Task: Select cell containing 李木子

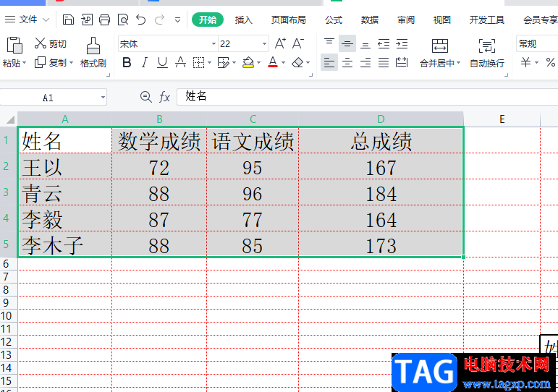Action: point(65,244)
